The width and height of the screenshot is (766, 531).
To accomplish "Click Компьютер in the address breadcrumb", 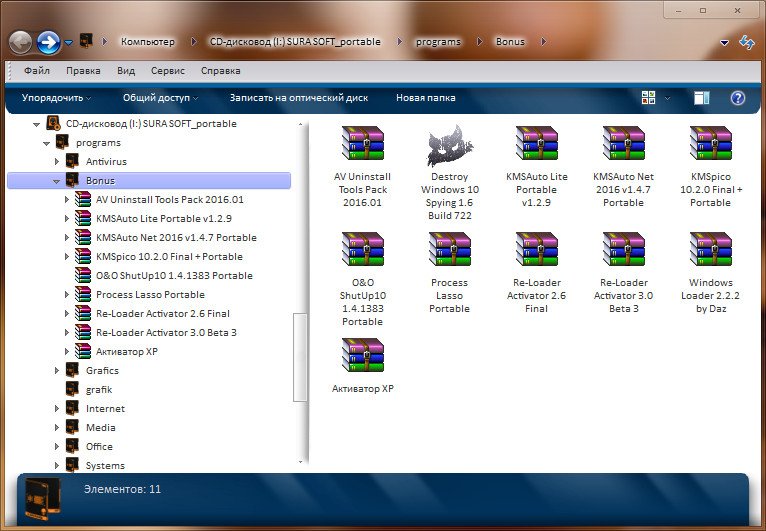I will (x=148, y=42).
